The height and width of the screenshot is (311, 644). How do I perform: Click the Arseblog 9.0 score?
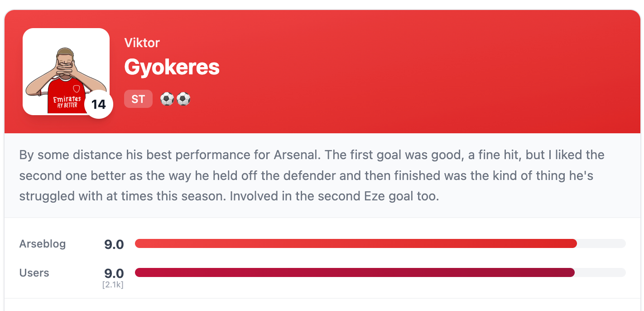pyautogui.click(x=114, y=245)
